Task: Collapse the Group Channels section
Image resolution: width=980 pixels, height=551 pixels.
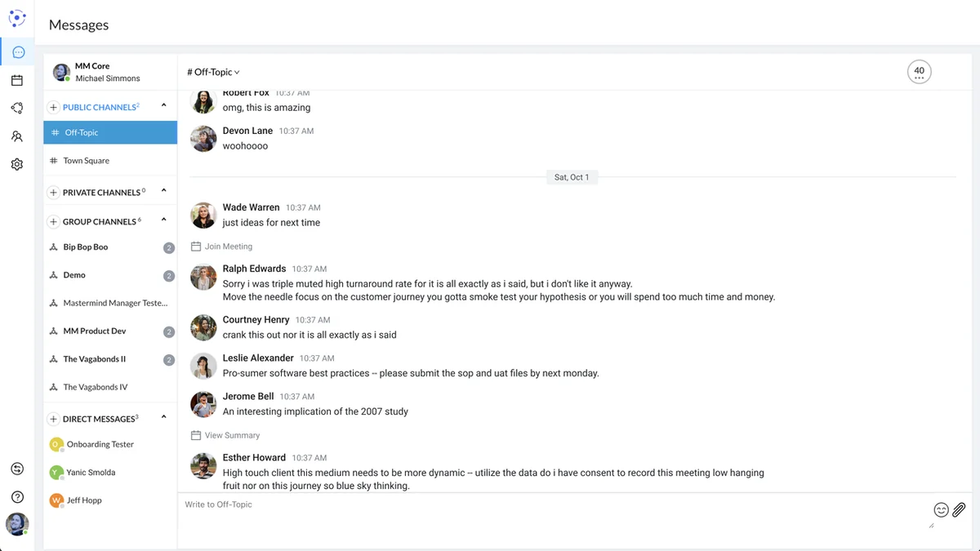Action: tap(163, 220)
